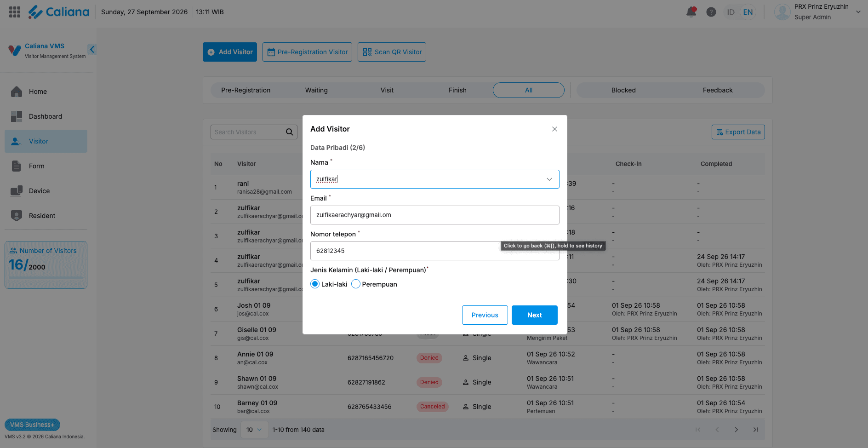Screen dimensions: 868x448
Task: Collapse the sidebar with the arrow icon
Action: point(92,49)
